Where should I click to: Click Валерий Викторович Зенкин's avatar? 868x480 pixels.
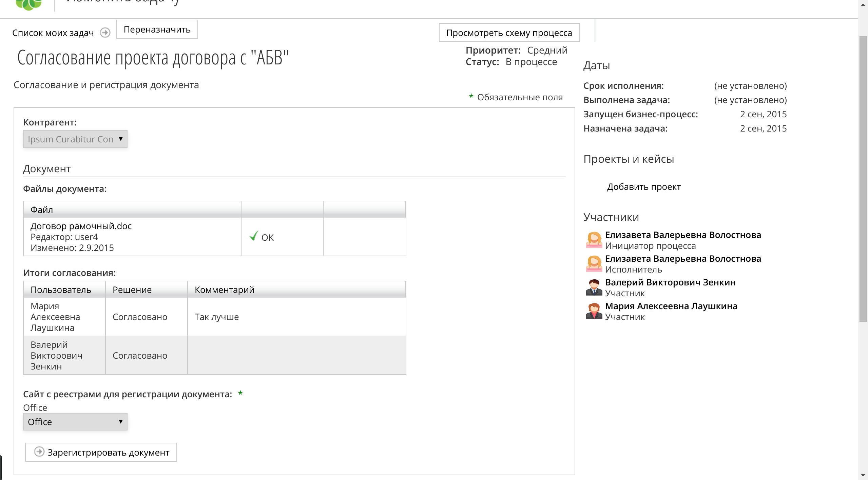point(594,287)
